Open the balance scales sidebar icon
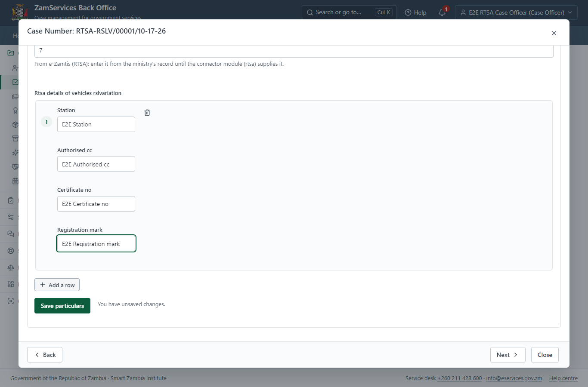588x387 pixels. (x=11, y=267)
